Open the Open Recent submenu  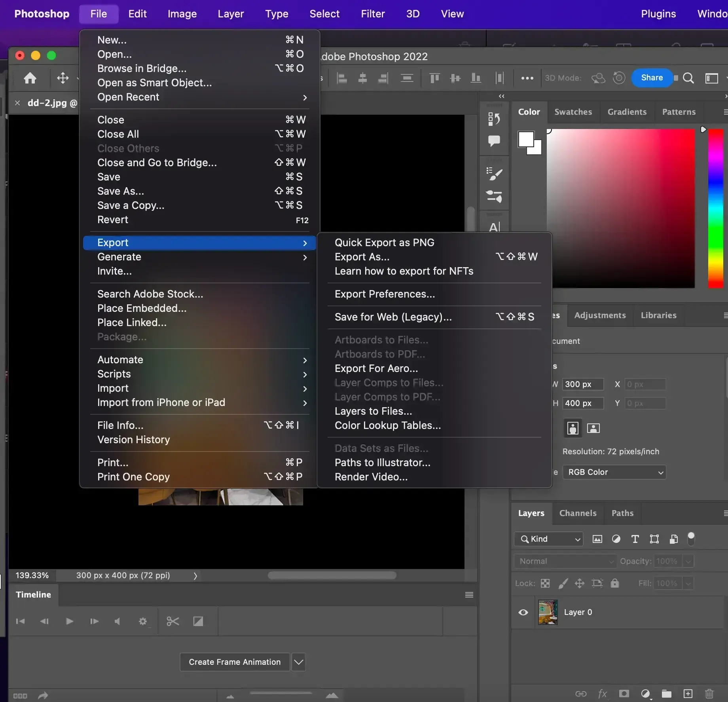pos(128,97)
